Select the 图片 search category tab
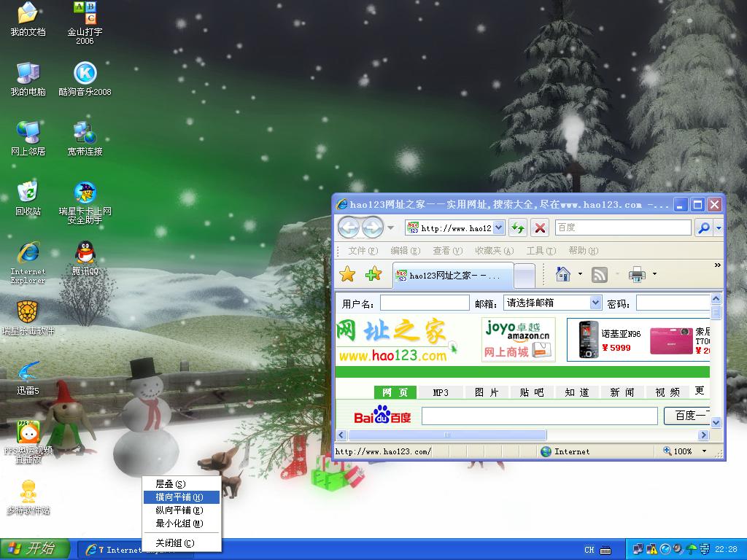This screenshot has width=747, height=560. pos(486,392)
